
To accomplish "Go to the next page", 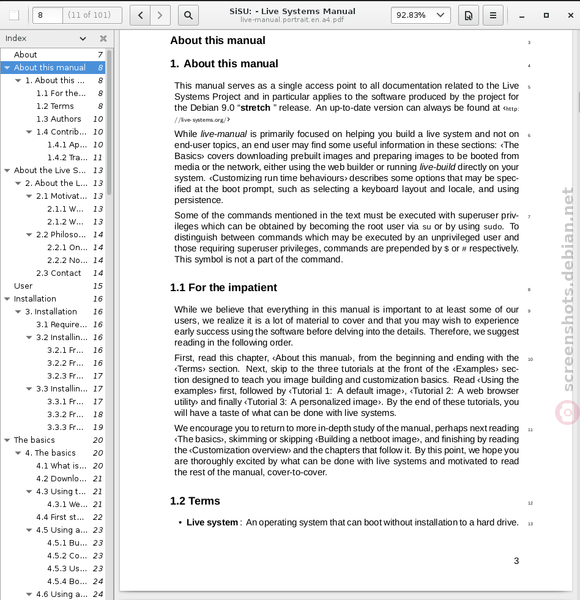I will coord(160,15).
